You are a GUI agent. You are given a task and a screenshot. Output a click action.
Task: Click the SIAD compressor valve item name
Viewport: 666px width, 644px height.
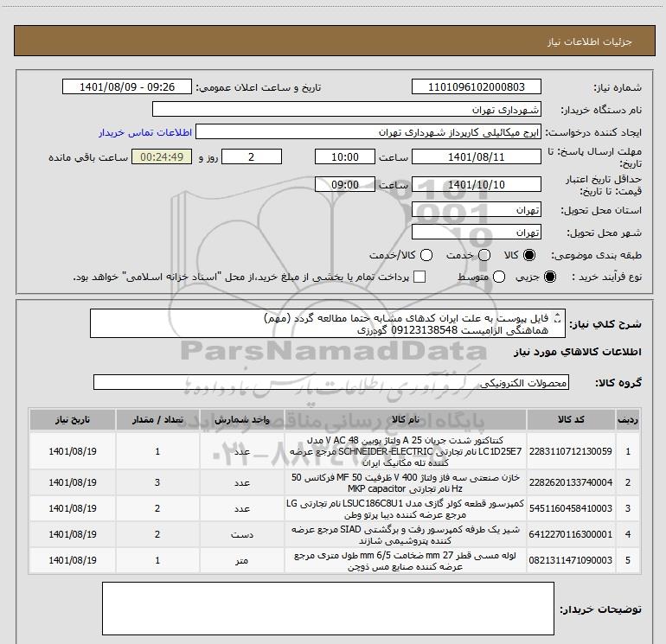[x=405, y=534]
